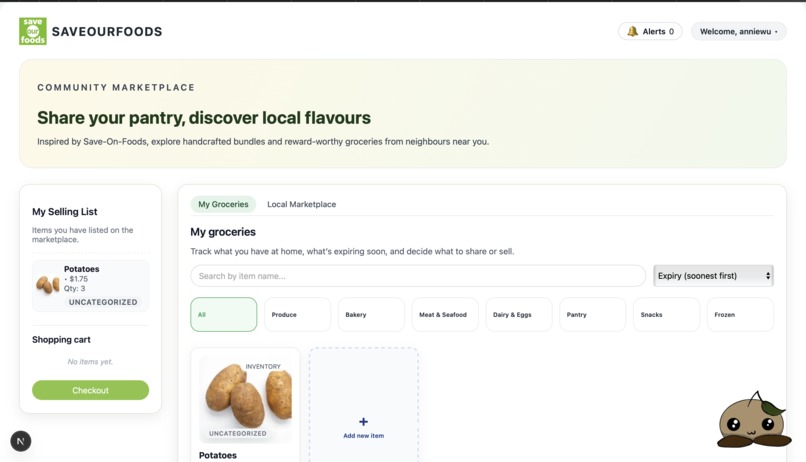Filter groceries by Snacks
Screen dimensions: 806x462
click(x=666, y=315)
